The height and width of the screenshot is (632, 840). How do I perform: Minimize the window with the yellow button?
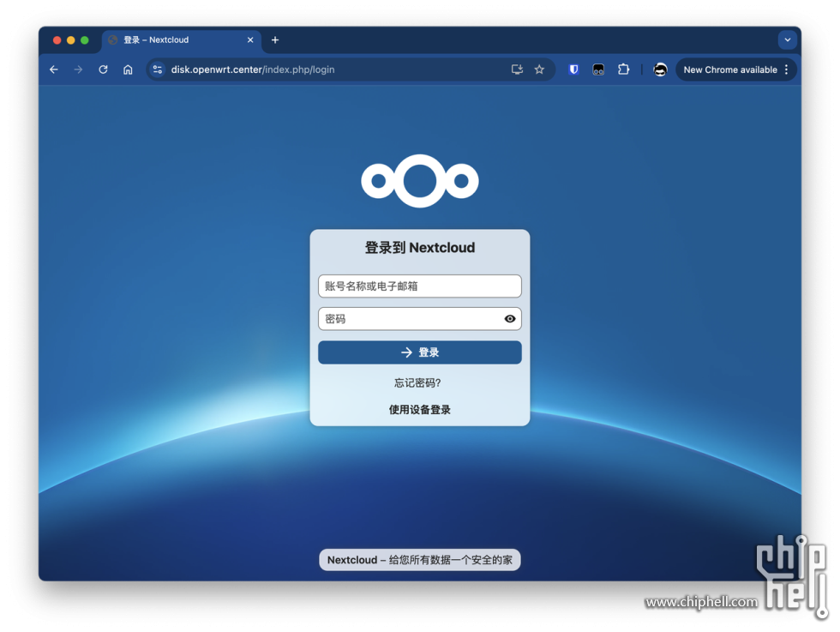(x=70, y=40)
